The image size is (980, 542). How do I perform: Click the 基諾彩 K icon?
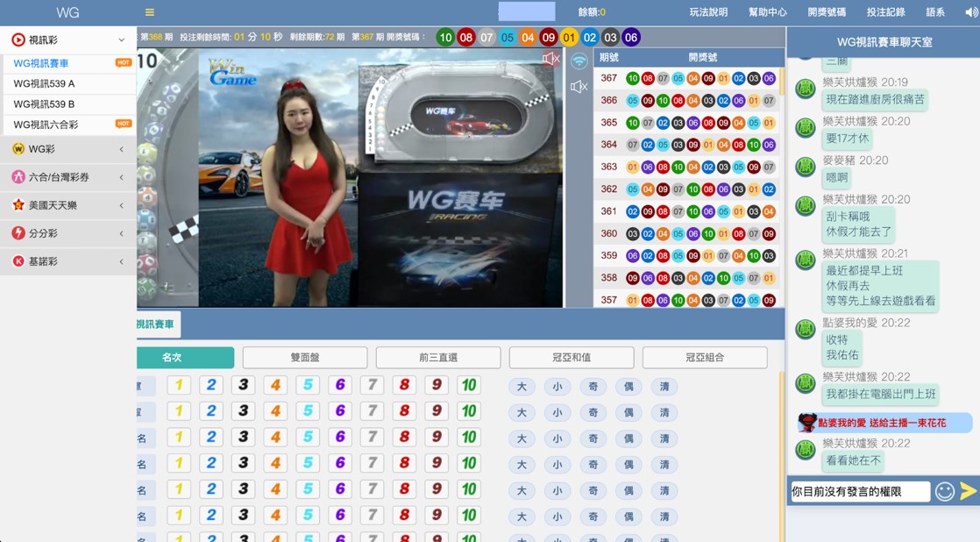click(x=18, y=261)
